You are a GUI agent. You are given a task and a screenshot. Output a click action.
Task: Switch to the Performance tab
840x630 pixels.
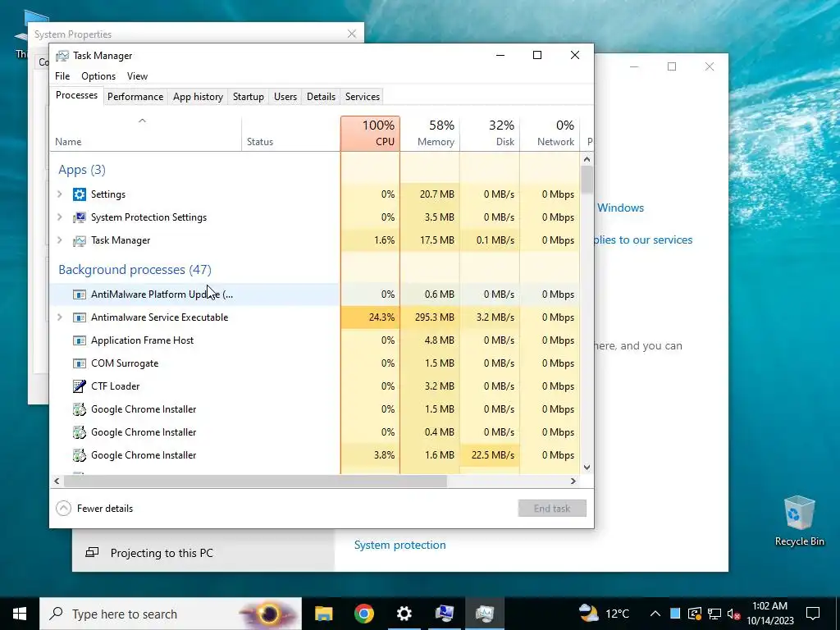pos(135,97)
